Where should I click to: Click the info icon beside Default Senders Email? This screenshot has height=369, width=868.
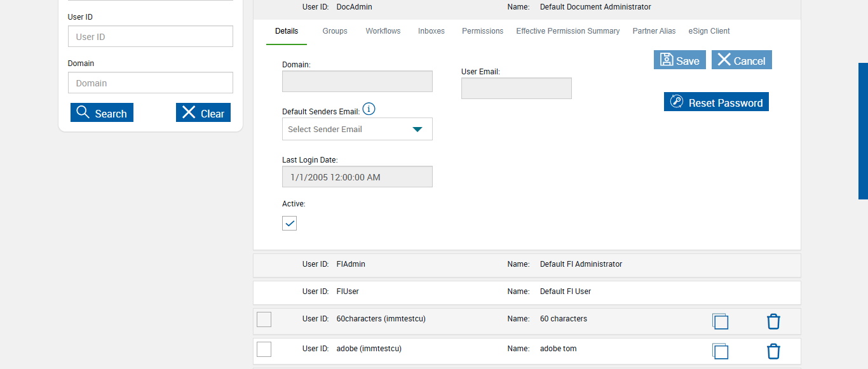point(369,109)
